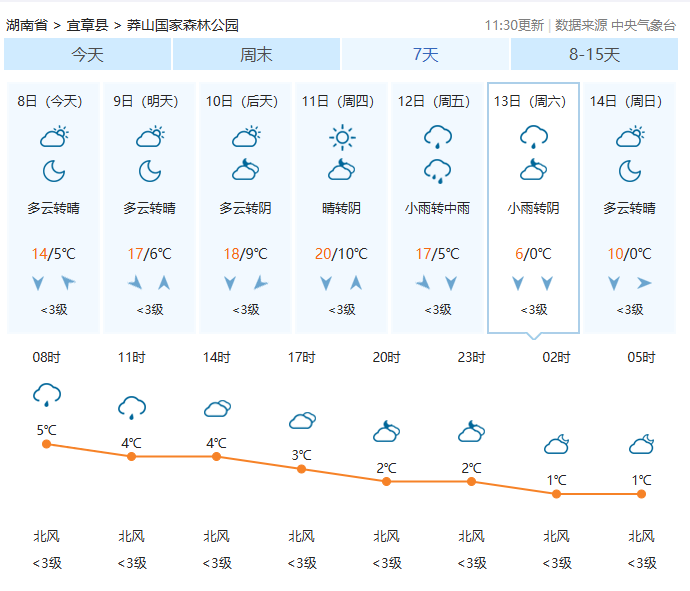Click the night cloud icon at 02时

pyautogui.click(x=557, y=443)
